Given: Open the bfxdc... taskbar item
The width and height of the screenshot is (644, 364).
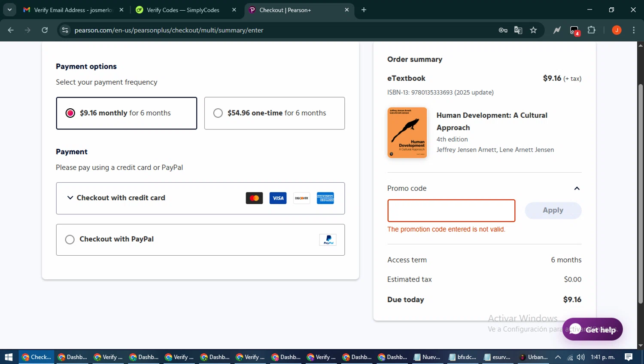Looking at the screenshot, I should 462,357.
